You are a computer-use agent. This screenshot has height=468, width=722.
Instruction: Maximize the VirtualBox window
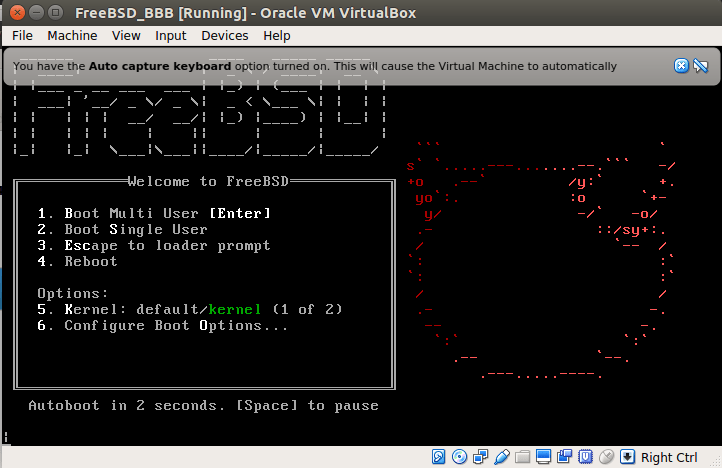pyautogui.click(x=56, y=12)
